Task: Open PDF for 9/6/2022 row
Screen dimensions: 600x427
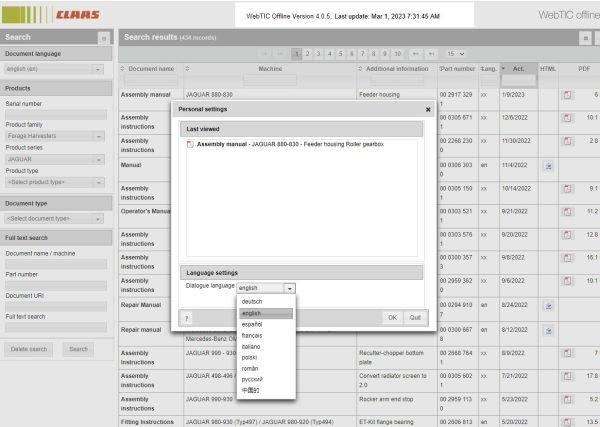Action: [567, 281]
